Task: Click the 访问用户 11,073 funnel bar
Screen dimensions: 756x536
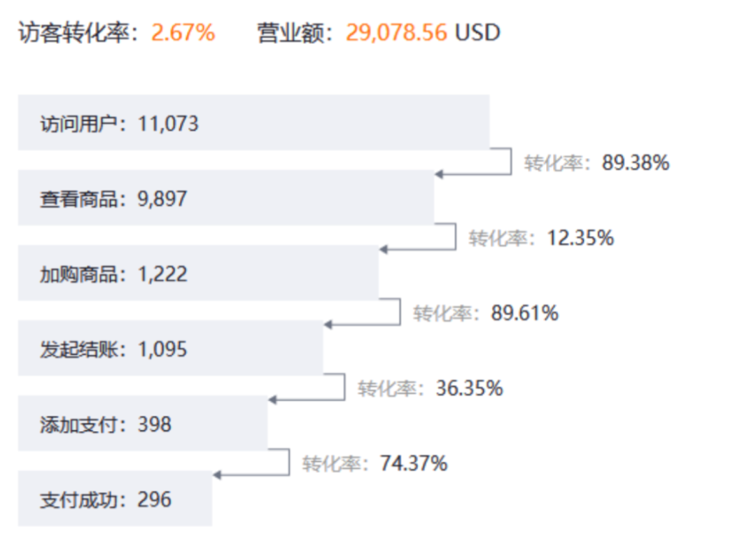Action: click(x=253, y=123)
